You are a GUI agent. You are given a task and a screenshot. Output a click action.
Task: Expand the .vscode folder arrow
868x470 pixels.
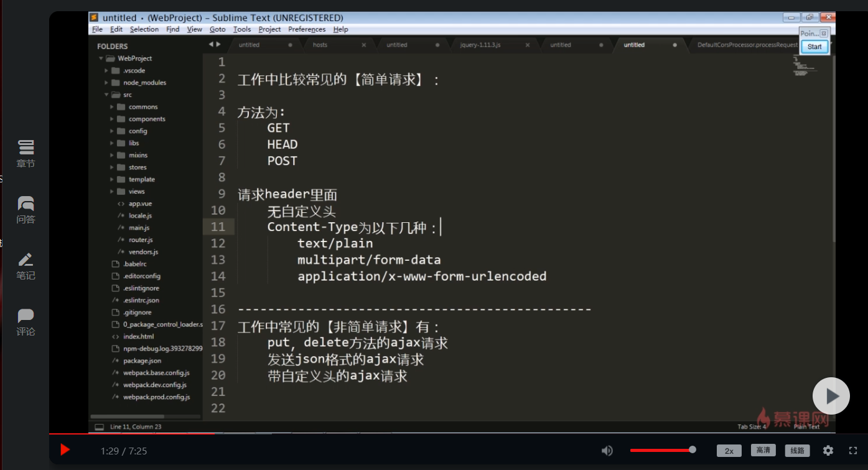(106, 70)
